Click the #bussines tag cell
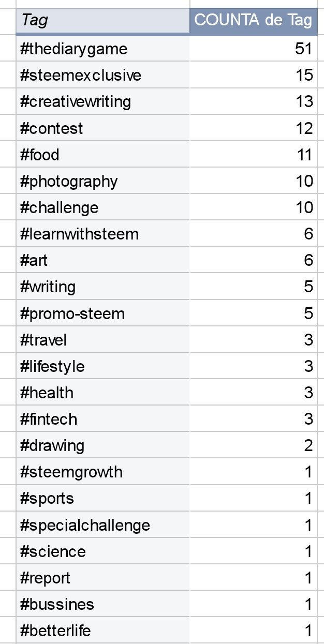324x644 pixels. [102, 604]
